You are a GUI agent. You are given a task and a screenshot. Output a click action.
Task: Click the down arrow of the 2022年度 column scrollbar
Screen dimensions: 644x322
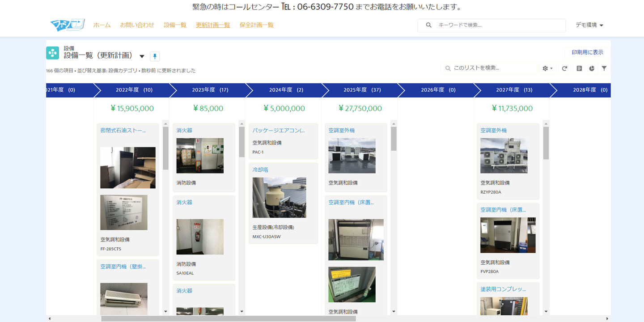tap(165, 311)
